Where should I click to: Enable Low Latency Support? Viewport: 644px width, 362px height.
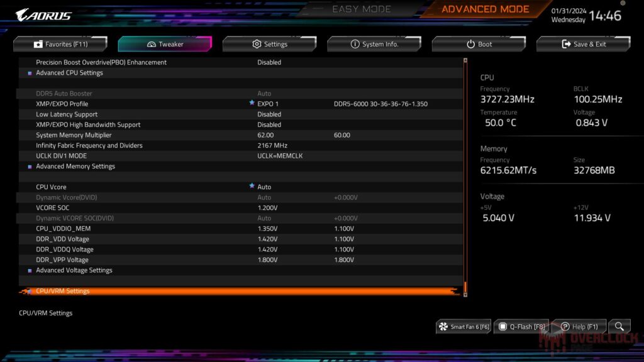pyautogui.click(x=269, y=114)
